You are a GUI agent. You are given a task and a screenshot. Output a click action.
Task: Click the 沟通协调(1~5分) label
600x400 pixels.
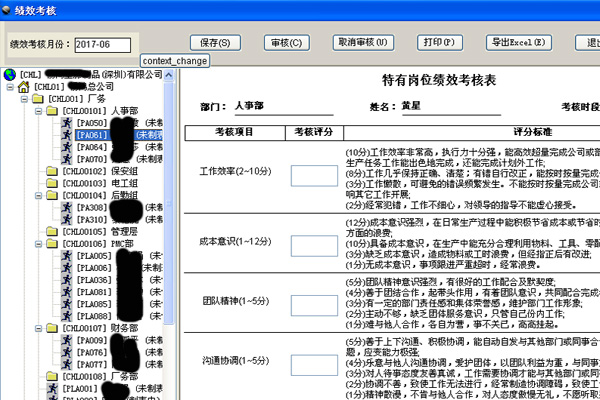236,361
